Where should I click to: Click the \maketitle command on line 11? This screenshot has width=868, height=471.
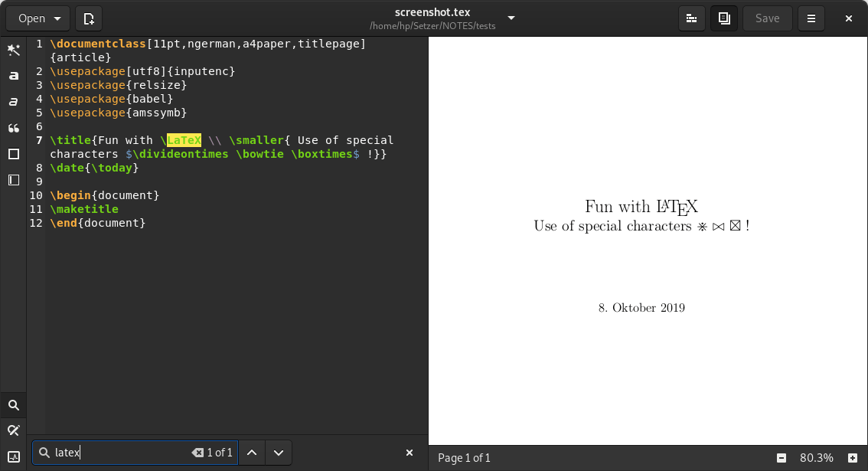tap(84, 209)
